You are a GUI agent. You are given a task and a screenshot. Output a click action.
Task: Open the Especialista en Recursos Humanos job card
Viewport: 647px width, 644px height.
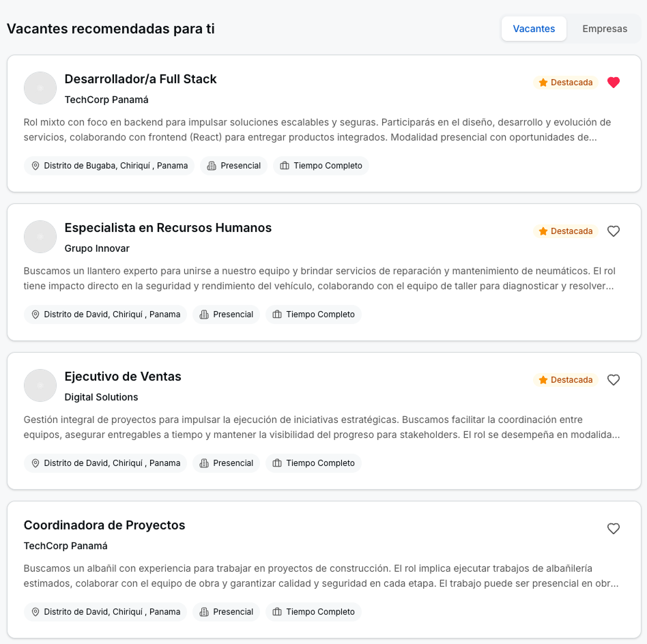168,228
